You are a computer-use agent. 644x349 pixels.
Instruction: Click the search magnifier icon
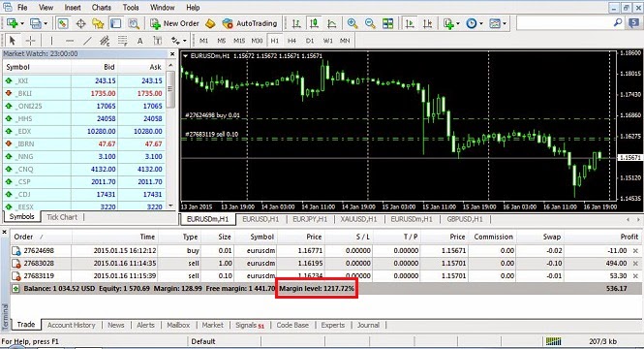click(618, 23)
